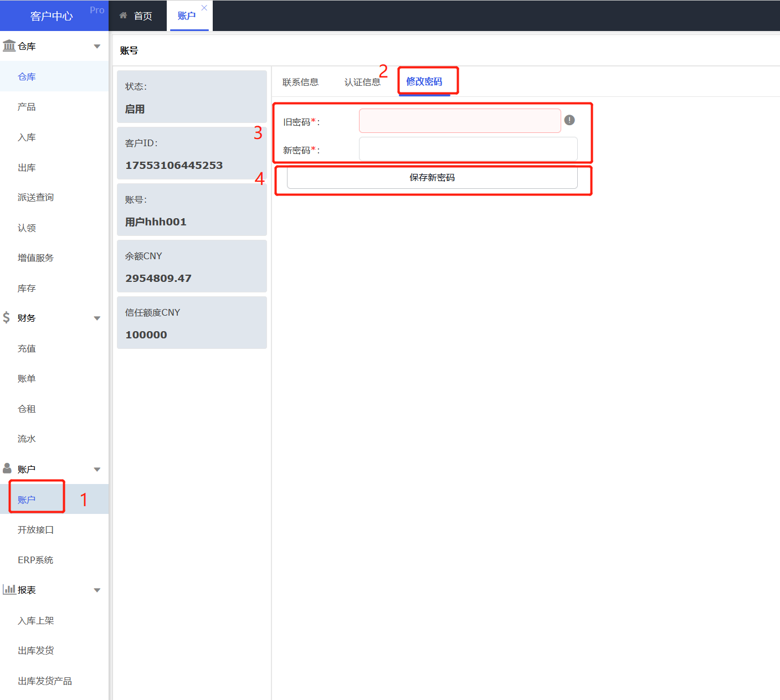Open 仓租 in sidebar
The width and height of the screenshot is (780, 700).
[x=54, y=409]
